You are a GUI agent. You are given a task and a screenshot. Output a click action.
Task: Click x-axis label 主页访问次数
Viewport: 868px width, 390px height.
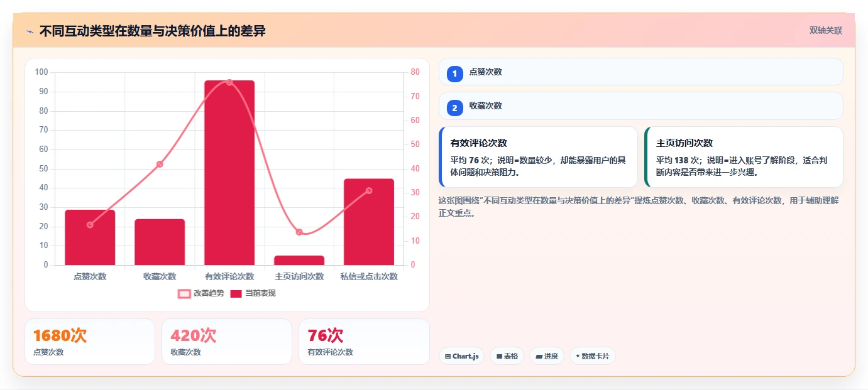(x=299, y=276)
